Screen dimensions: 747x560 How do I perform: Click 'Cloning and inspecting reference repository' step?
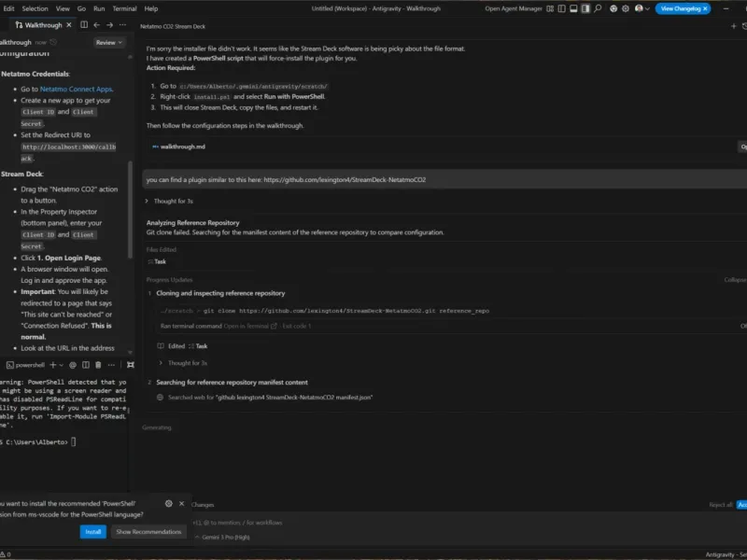pos(220,293)
